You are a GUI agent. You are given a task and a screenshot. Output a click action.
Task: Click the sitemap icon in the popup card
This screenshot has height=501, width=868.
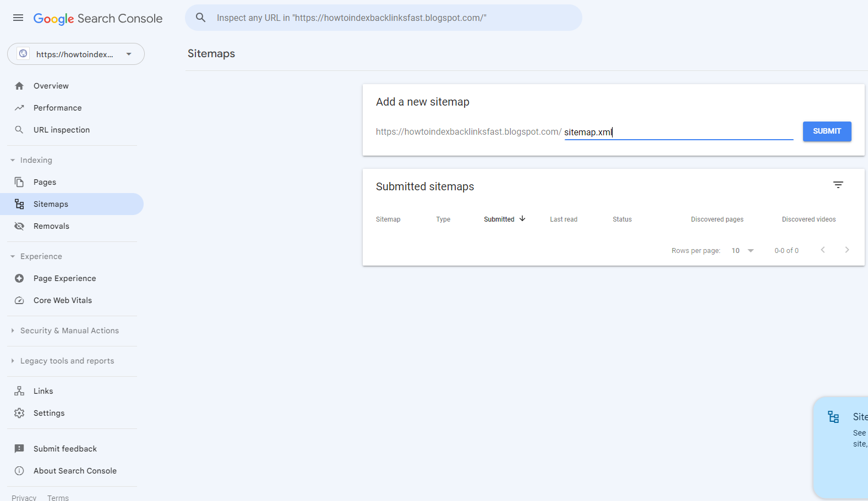[x=834, y=417]
